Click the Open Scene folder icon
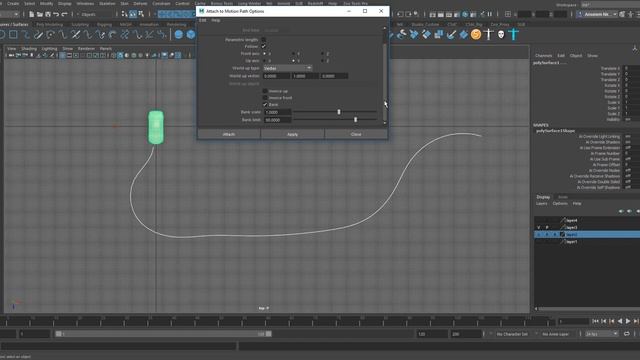Image resolution: width=640 pixels, height=360 pixels. coord(40,14)
